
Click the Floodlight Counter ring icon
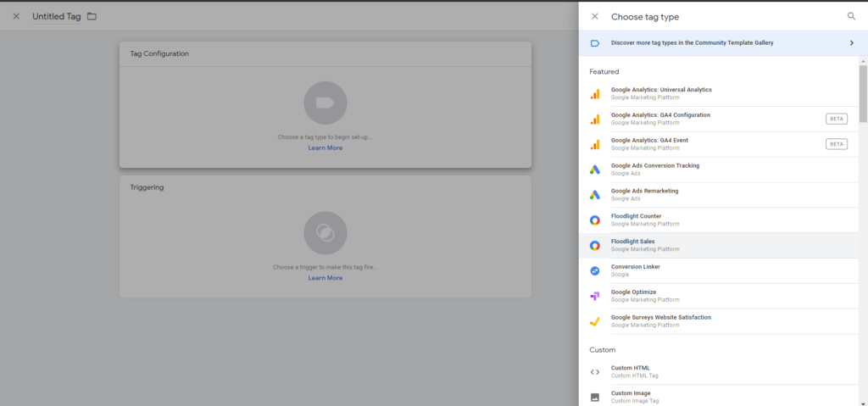click(x=594, y=220)
